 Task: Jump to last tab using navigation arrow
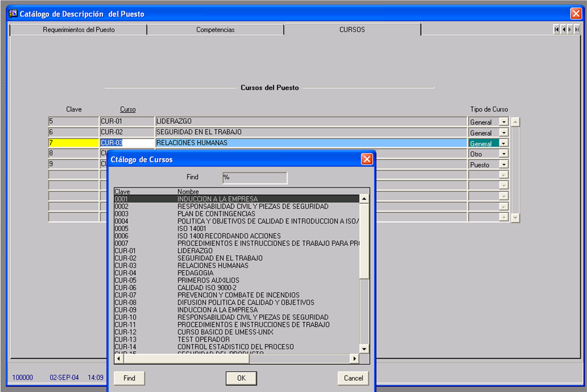click(577, 30)
